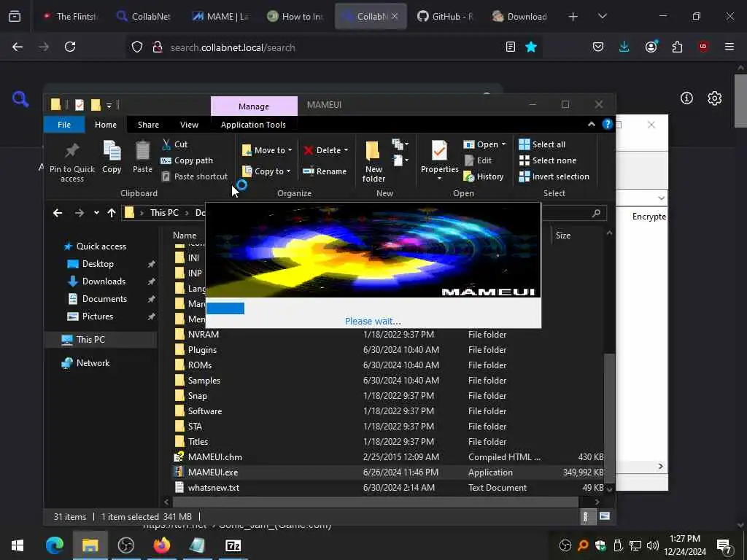The image size is (747, 560).
Task: Open the Windows Start menu
Action: point(18,545)
